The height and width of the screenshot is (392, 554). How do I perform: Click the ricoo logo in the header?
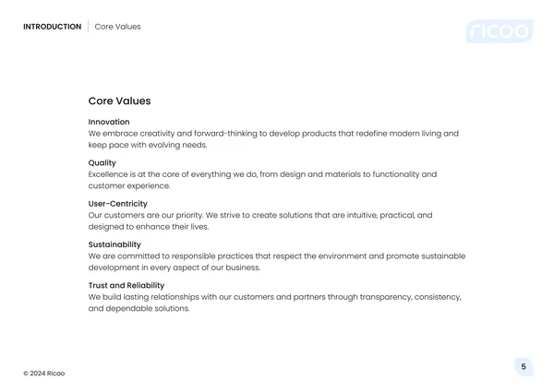(x=500, y=31)
